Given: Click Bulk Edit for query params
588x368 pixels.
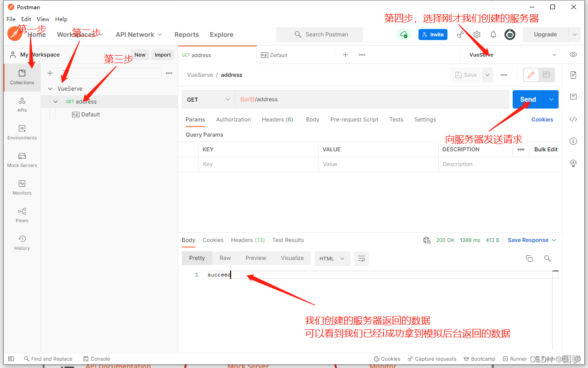Looking at the screenshot, I should pyautogui.click(x=546, y=149).
